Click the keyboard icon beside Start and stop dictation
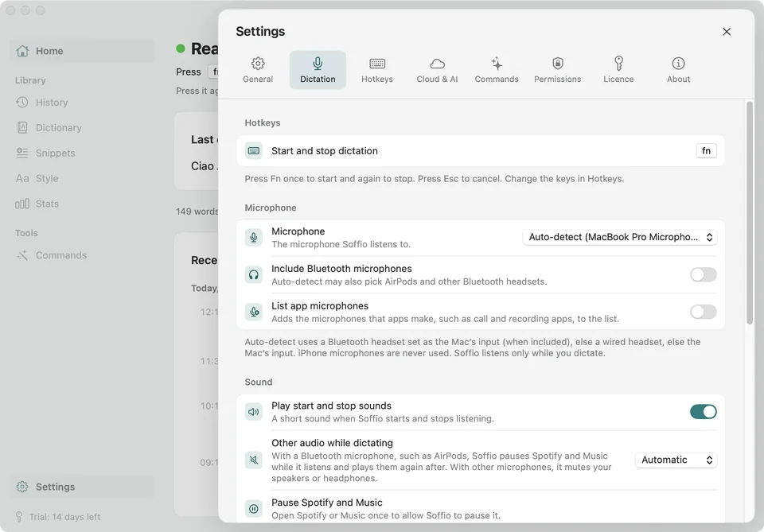764x532 pixels. coord(253,151)
